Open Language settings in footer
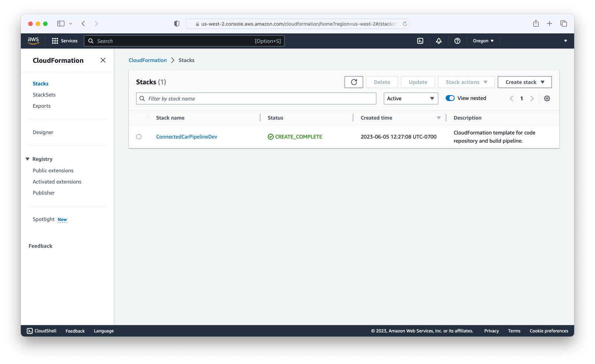Screen dimensions: 595x364 [x=104, y=331]
